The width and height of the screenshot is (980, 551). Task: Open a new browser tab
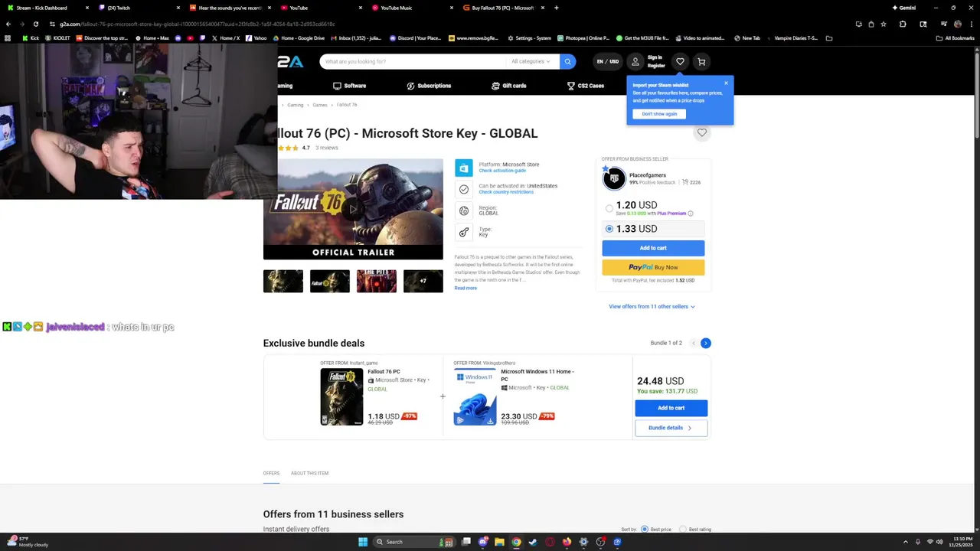coord(556,8)
